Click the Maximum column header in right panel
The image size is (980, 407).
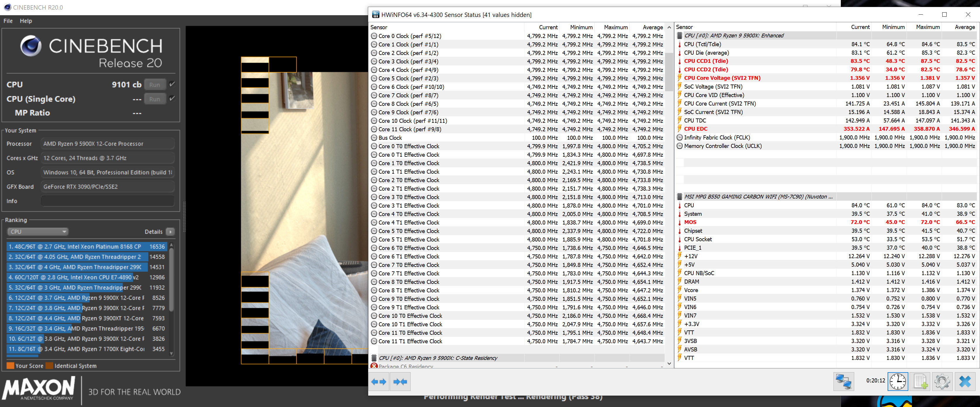click(x=927, y=27)
